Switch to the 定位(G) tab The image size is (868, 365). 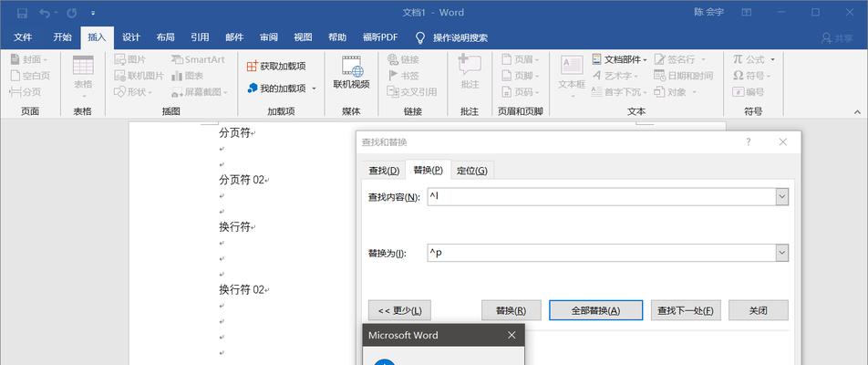(x=471, y=171)
